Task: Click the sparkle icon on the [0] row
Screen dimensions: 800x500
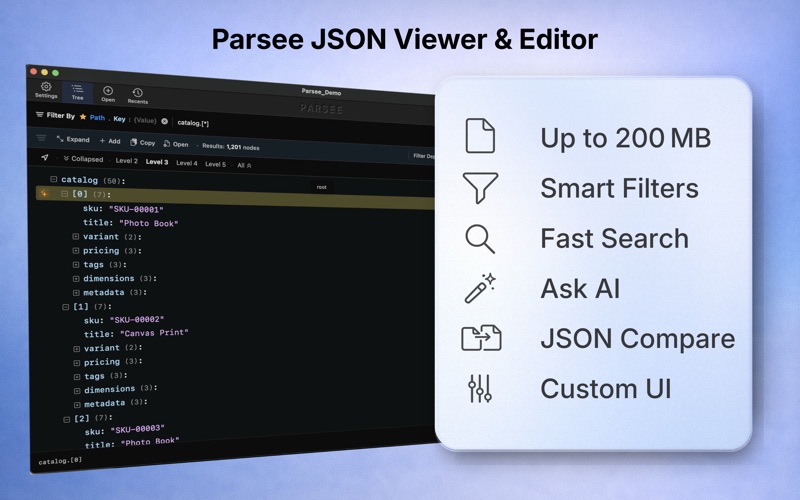Action: click(44, 193)
